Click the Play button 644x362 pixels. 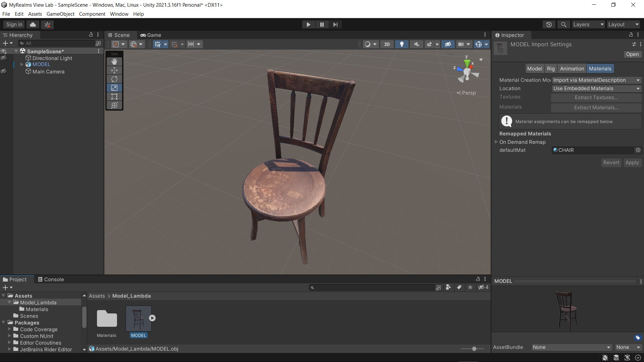[x=308, y=24]
